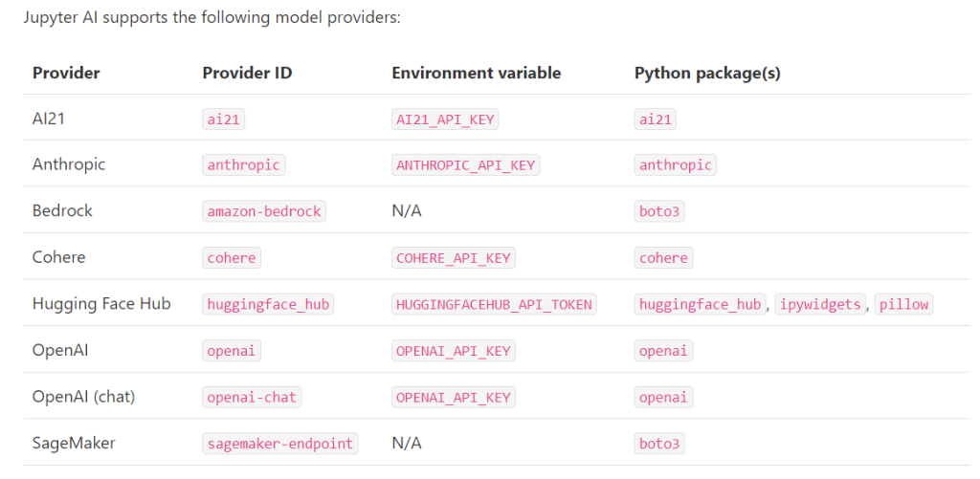Click "huggingface_hub" in the Python package(s) column

701,305
